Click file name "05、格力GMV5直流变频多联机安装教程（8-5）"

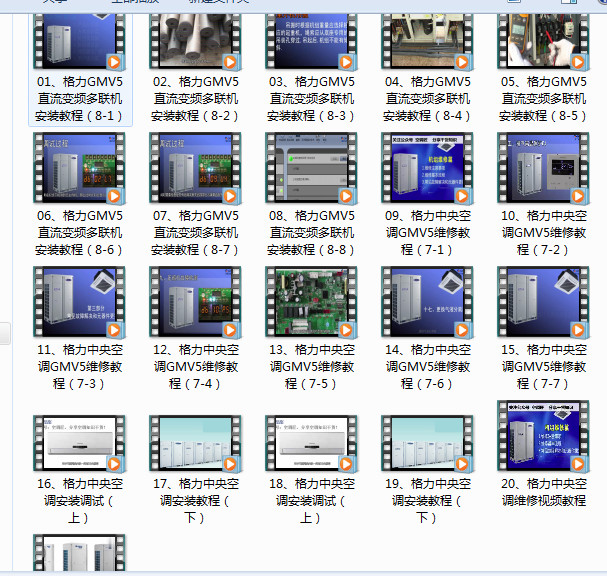[544, 99]
